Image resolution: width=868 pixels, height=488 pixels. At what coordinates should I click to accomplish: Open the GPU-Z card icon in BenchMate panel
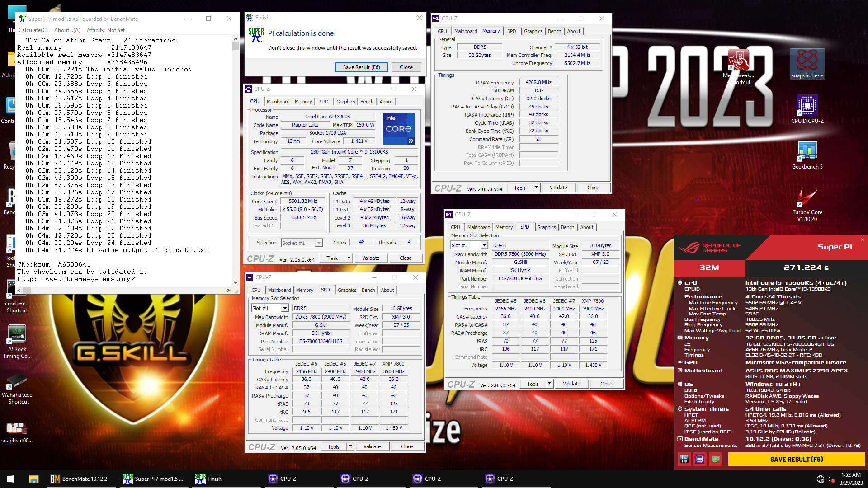point(716,459)
